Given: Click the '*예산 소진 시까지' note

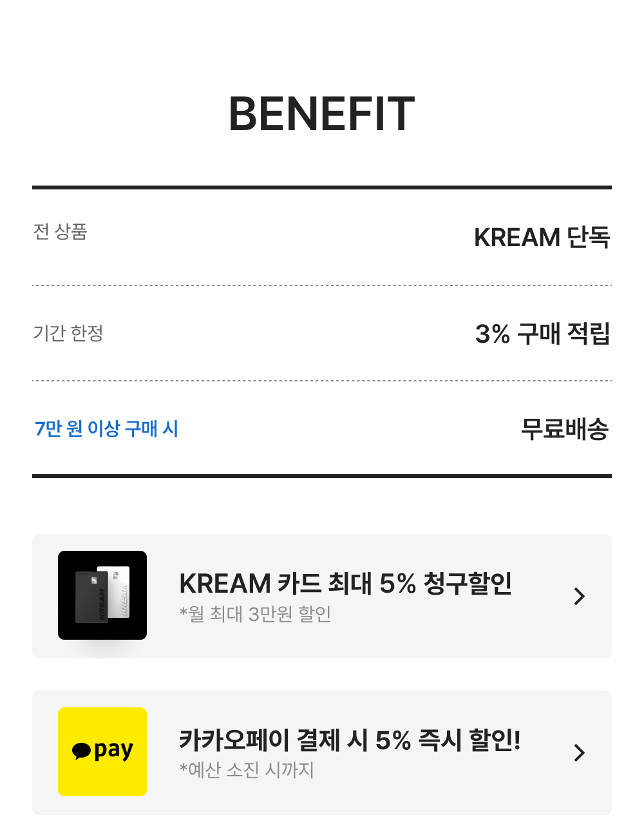Looking at the screenshot, I should 247,770.
